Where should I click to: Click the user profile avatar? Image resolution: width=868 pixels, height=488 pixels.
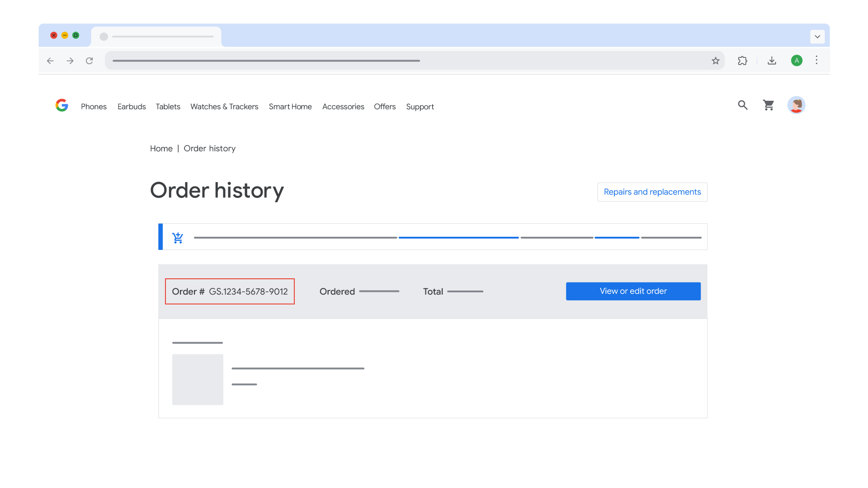796,105
